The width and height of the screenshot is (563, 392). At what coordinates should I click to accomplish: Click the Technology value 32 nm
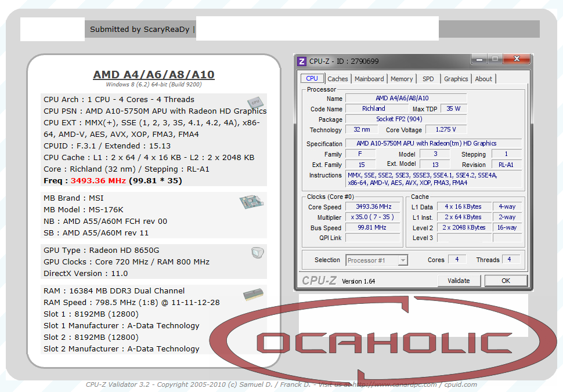coord(362,129)
